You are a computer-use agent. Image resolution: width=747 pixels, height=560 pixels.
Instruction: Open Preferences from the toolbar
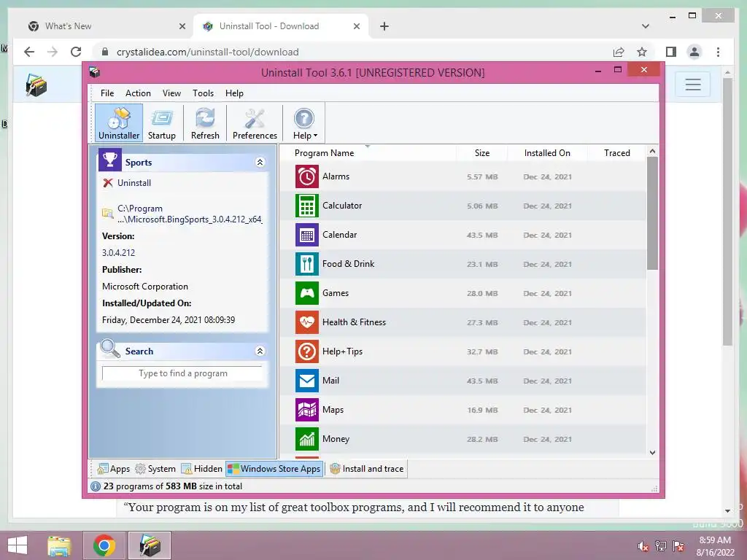click(255, 122)
